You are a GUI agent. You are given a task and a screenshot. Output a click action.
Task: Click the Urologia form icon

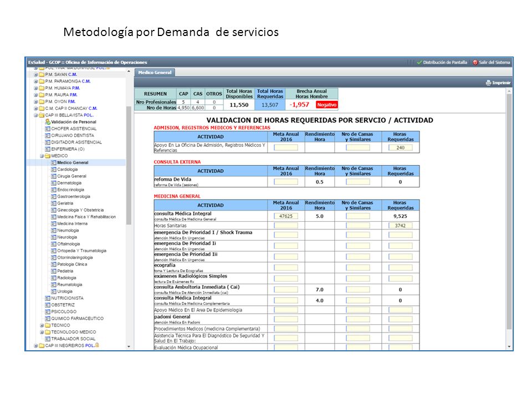tap(54, 291)
